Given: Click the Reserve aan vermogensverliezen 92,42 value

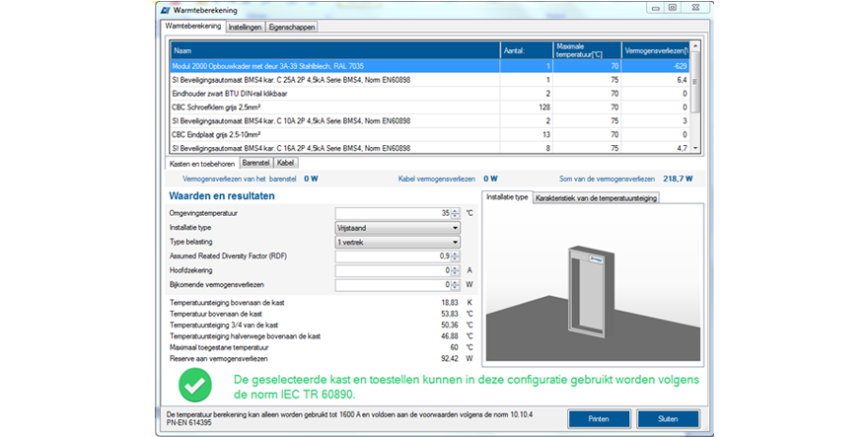Looking at the screenshot, I should [x=450, y=359].
